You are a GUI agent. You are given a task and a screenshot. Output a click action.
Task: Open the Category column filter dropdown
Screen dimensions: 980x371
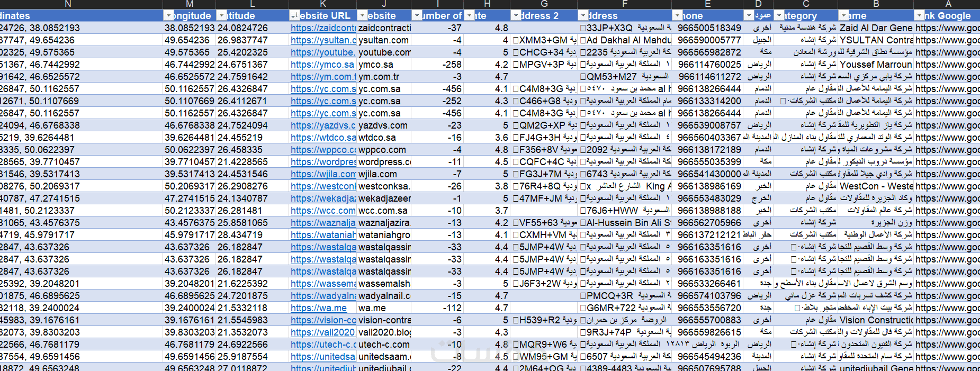coord(779,15)
